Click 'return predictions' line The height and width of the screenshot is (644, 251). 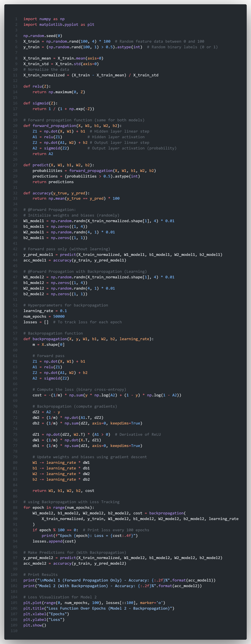click(53, 182)
